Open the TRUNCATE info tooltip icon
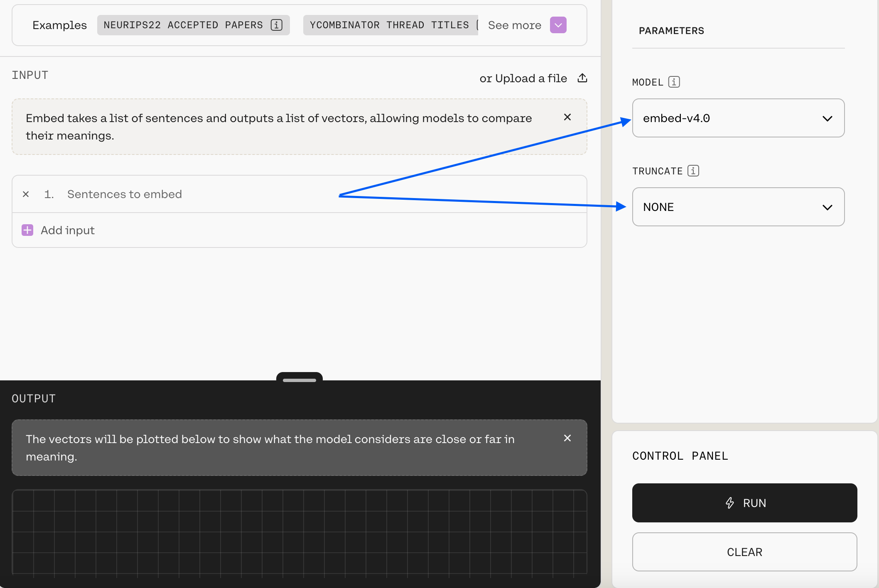The height and width of the screenshot is (588, 879). pyautogui.click(x=693, y=171)
